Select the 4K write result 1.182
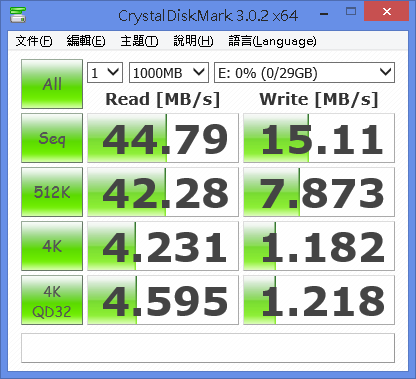The image size is (416, 379). [319, 246]
